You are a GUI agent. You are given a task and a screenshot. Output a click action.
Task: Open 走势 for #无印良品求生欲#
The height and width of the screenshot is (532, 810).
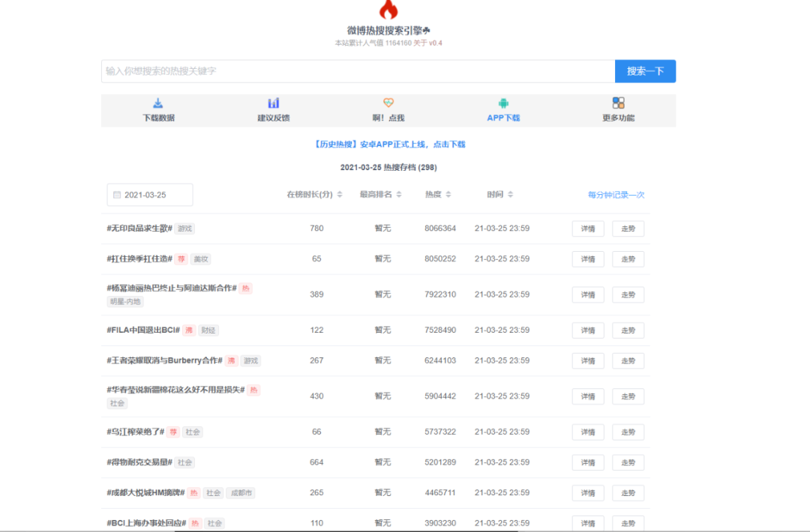628,229
